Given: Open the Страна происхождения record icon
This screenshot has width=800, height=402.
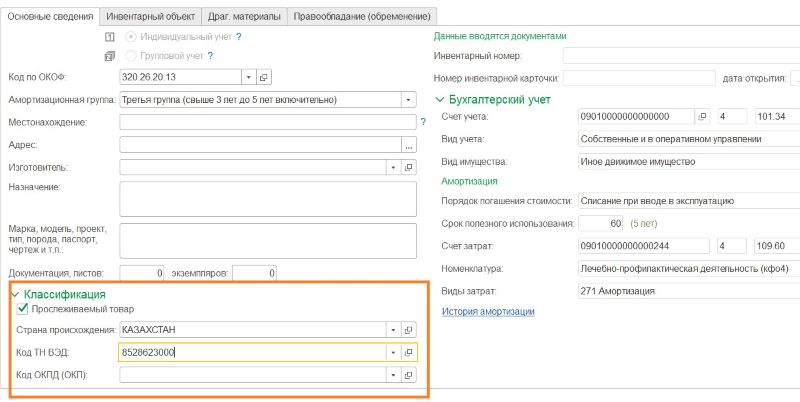Looking at the screenshot, I should point(408,330).
